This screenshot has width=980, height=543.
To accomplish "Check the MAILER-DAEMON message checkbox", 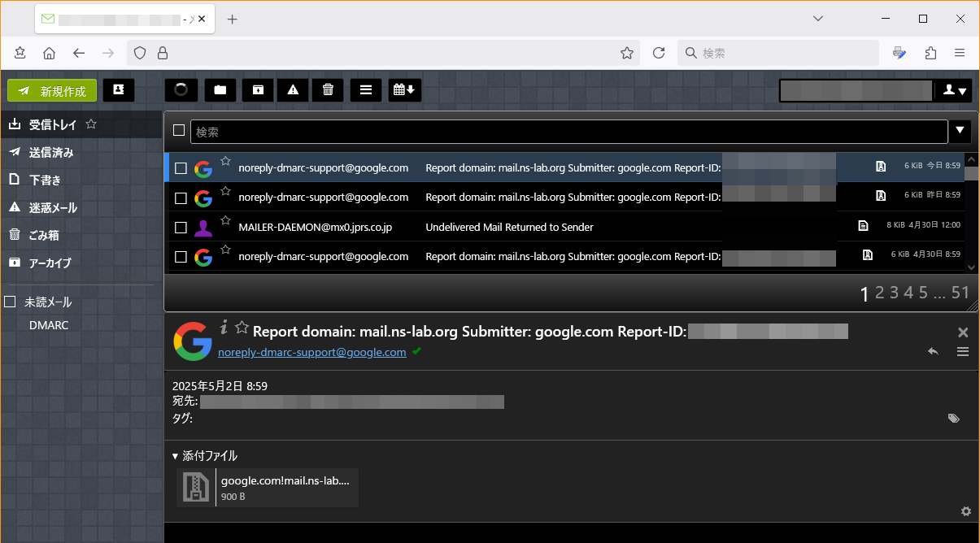I will pyautogui.click(x=181, y=228).
